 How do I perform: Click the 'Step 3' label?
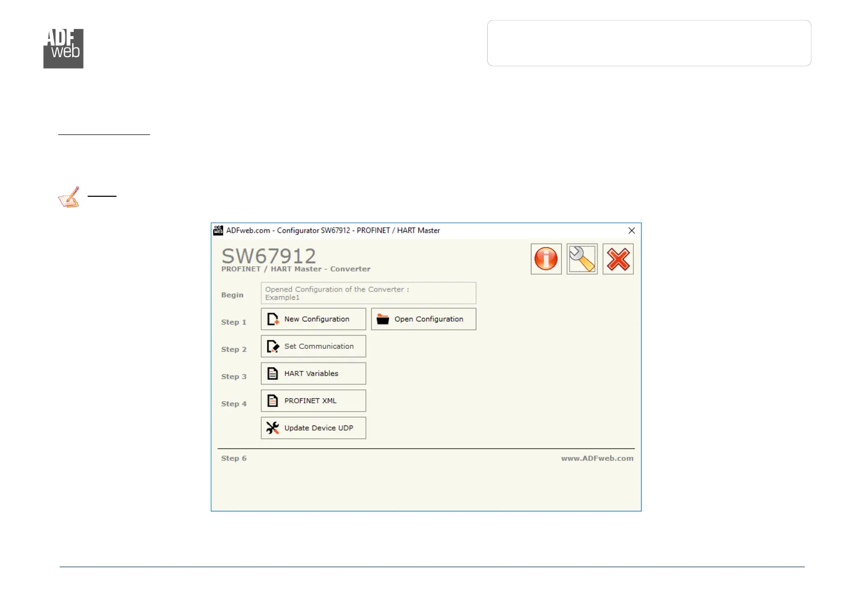(234, 377)
